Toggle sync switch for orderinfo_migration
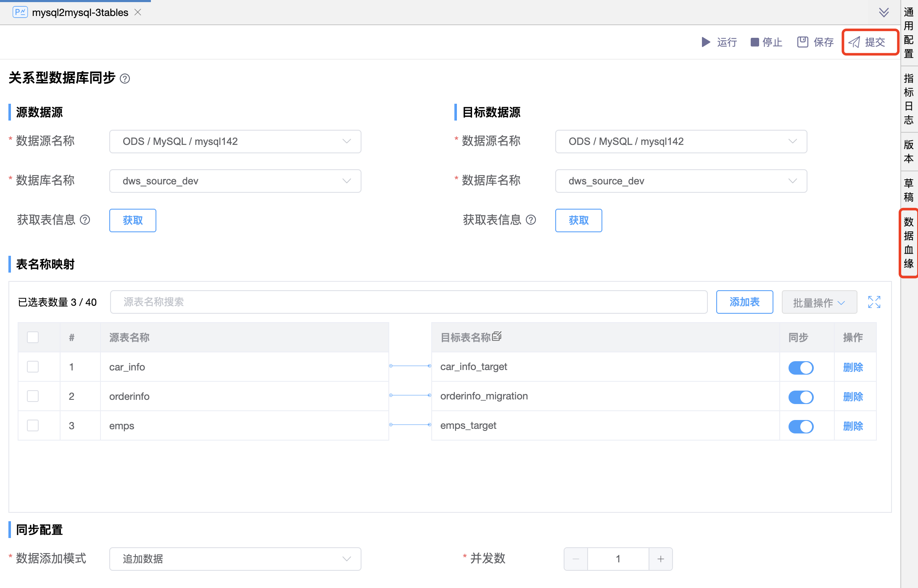This screenshot has height=588, width=918. click(x=800, y=397)
